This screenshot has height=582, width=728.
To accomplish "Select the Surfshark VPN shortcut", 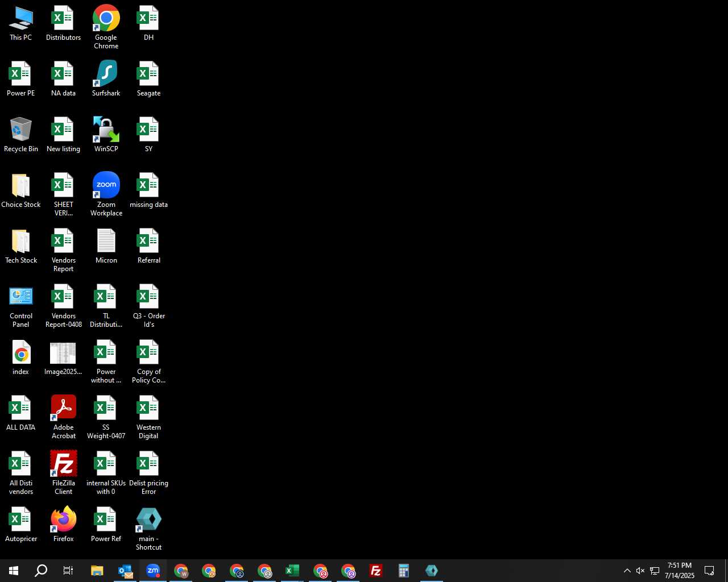I will (106, 80).
